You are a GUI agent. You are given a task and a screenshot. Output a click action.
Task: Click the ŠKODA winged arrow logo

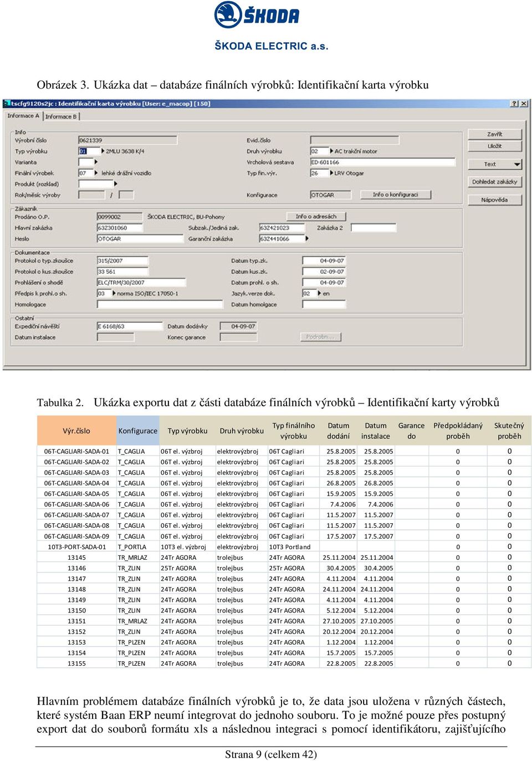pos(228,15)
